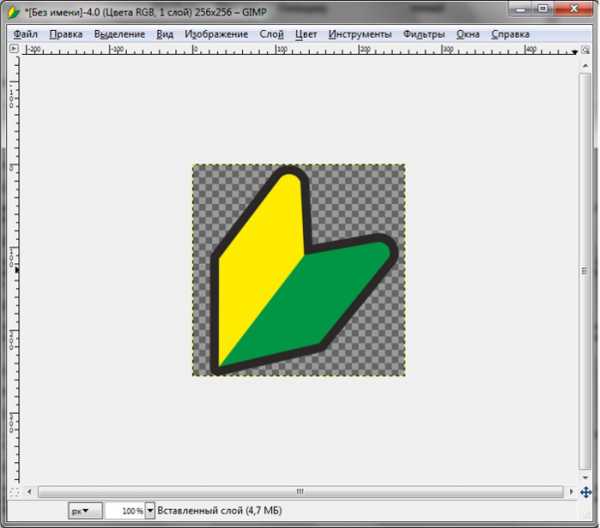Viewport: 600px width, 528px height.
Task: Click the horizontal scrollbar thumb
Action: click(301, 491)
